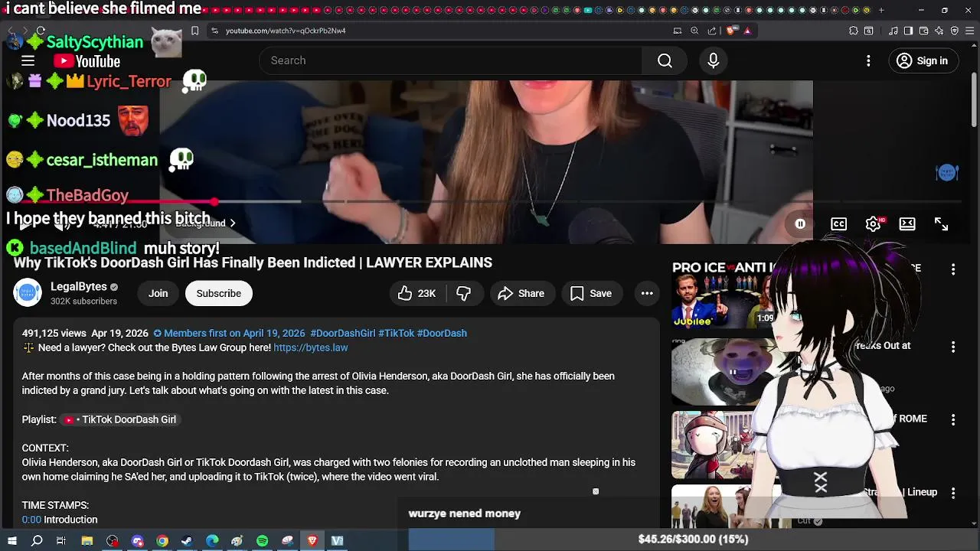Screen dimensions: 980x551
Task: Click into the YouTube search field
Action: coord(450,60)
